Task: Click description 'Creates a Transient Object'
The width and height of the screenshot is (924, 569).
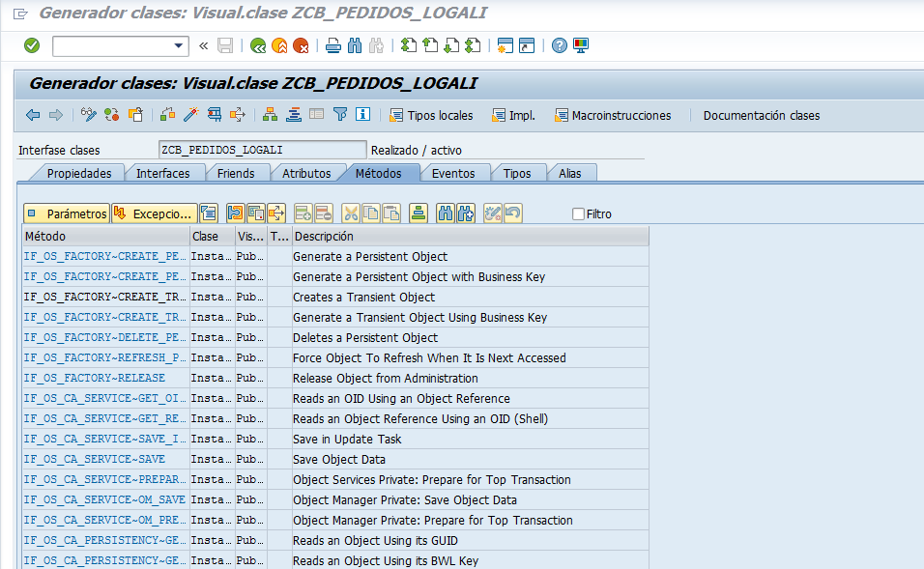Action: pos(363,298)
